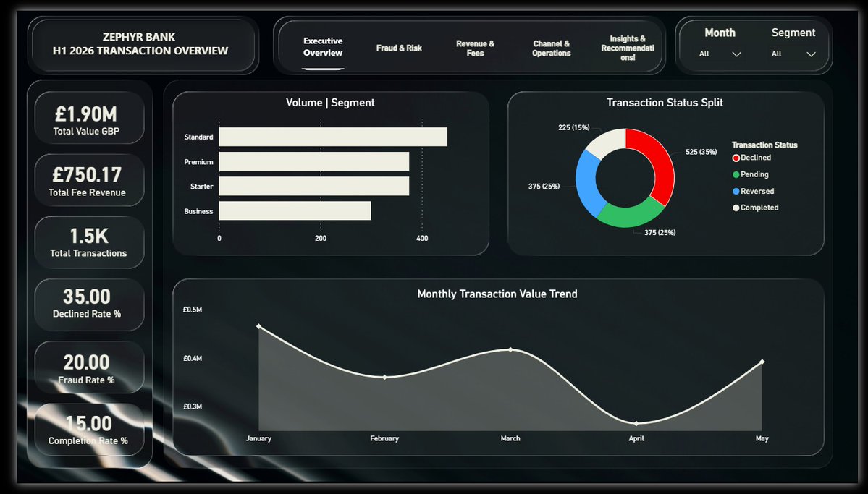Click the Segment dropdown chevron arrow
The height and width of the screenshot is (494, 868).
811,54
